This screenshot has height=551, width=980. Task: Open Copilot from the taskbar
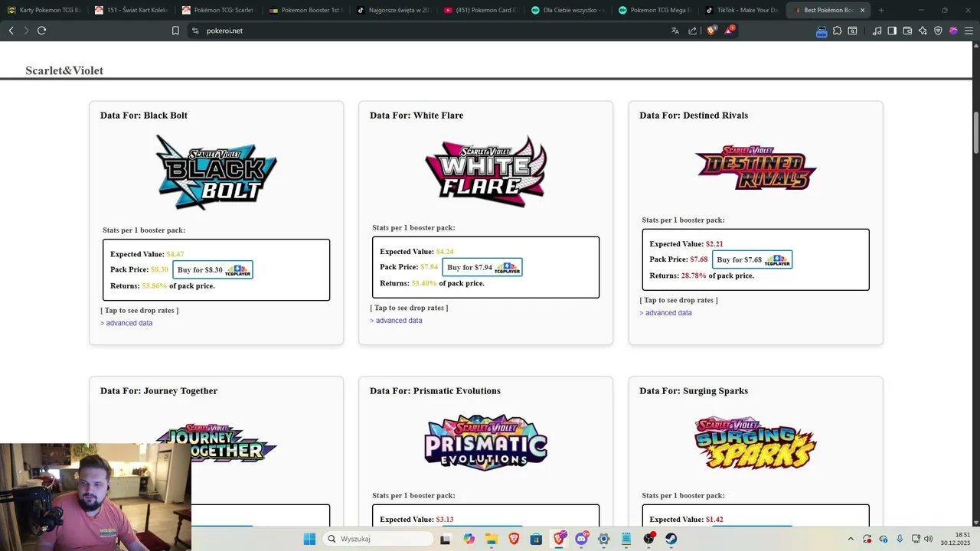click(469, 539)
